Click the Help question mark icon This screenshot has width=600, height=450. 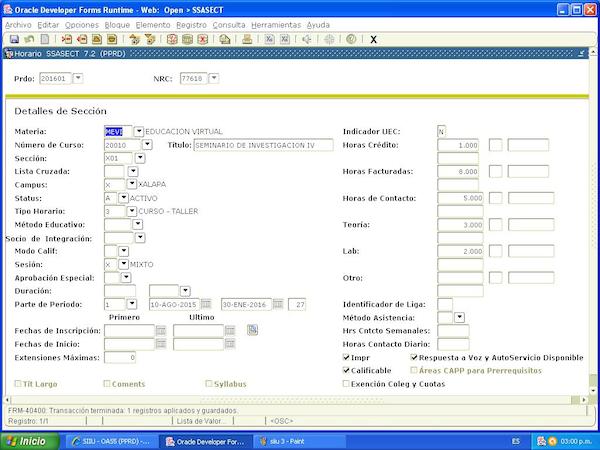tap(351, 39)
